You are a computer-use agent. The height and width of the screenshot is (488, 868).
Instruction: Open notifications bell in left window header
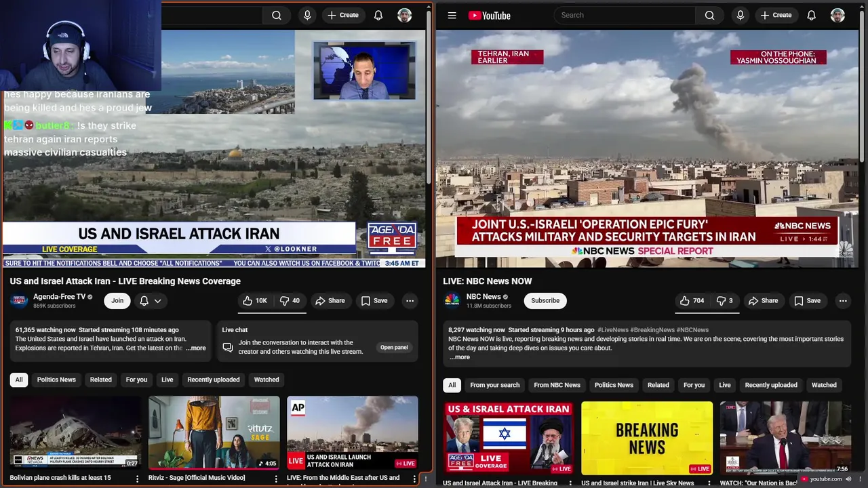tap(378, 15)
